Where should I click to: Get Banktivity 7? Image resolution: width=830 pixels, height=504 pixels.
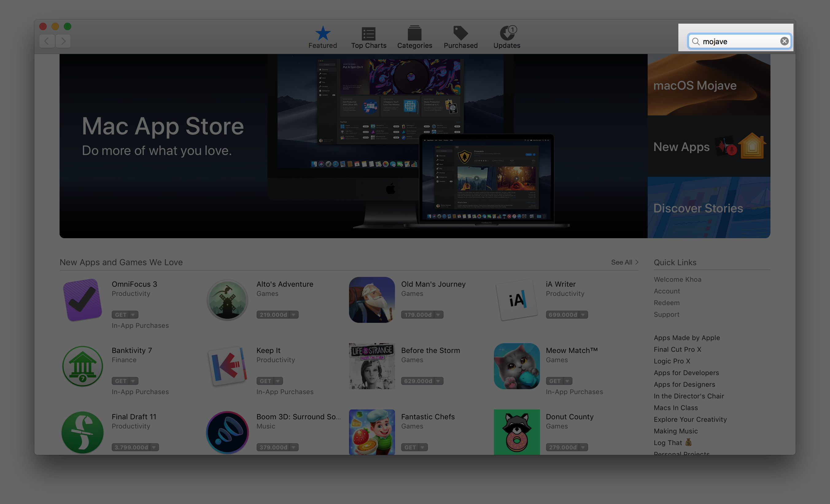click(x=121, y=381)
